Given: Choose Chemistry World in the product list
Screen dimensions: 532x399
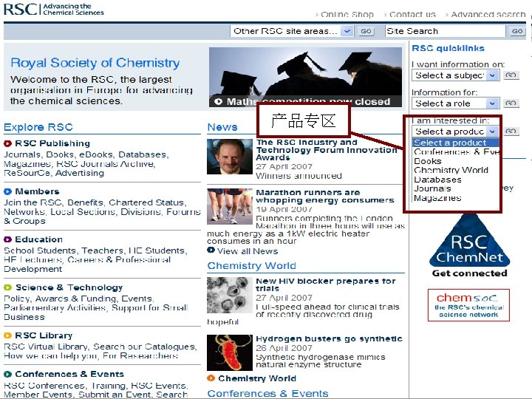Looking at the screenshot, I should [456, 170].
